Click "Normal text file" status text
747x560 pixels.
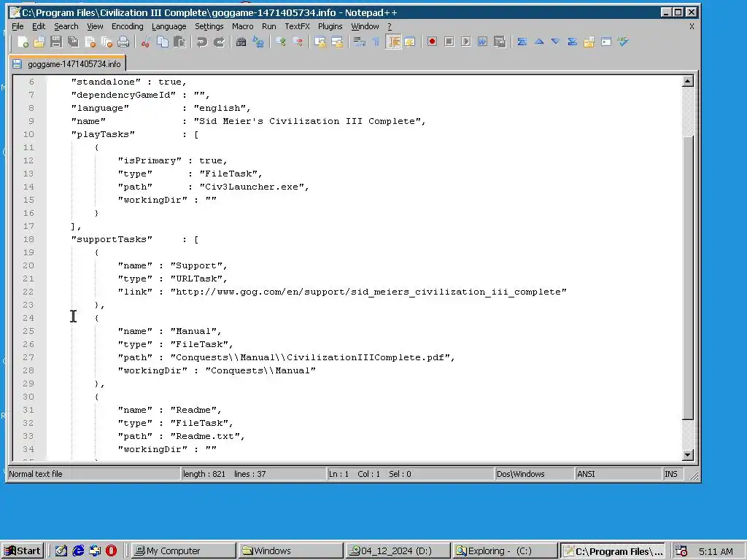click(x=36, y=474)
